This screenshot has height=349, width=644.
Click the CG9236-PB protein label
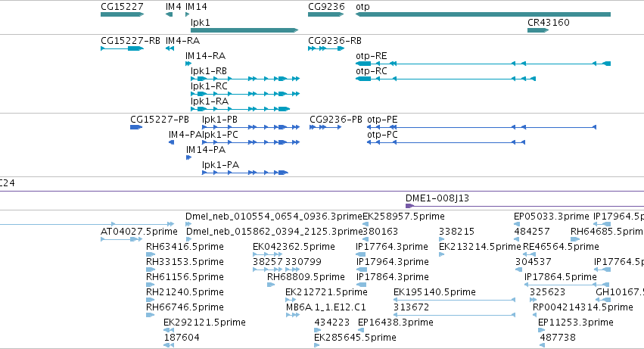tap(335, 120)
